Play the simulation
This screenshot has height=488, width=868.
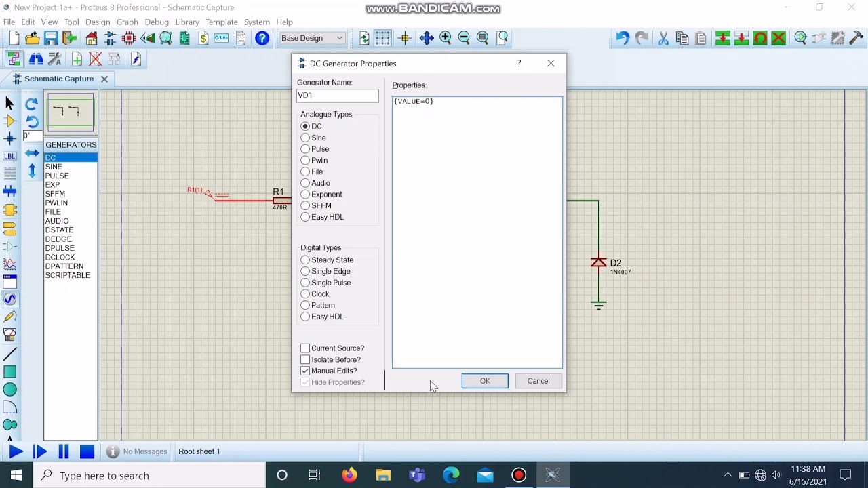coord(16,451)
